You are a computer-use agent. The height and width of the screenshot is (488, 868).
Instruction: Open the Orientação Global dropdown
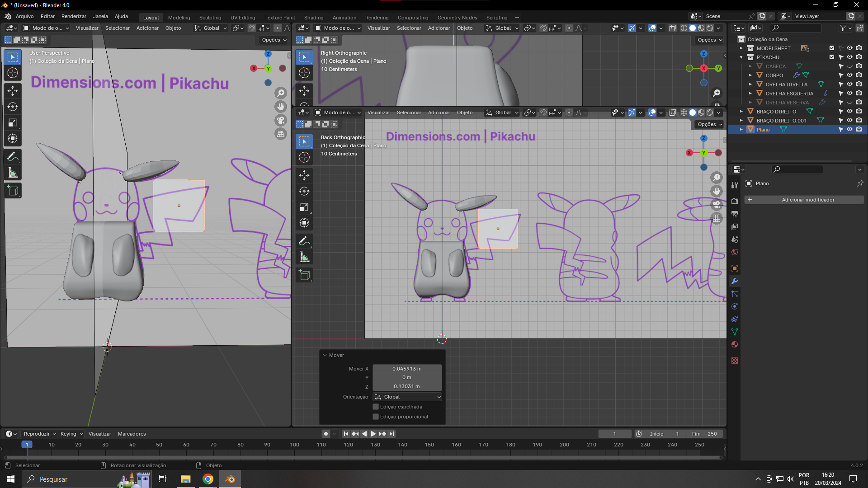[x=407, y=397]
